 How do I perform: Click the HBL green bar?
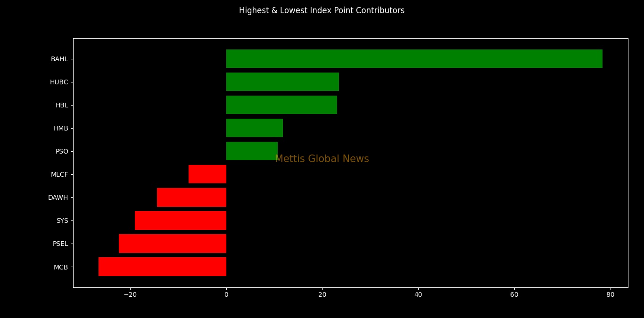pos(281,105)
